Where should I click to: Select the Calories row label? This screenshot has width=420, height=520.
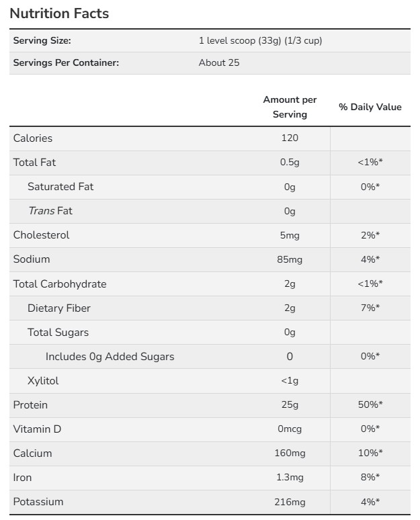[x=33, y=138]
